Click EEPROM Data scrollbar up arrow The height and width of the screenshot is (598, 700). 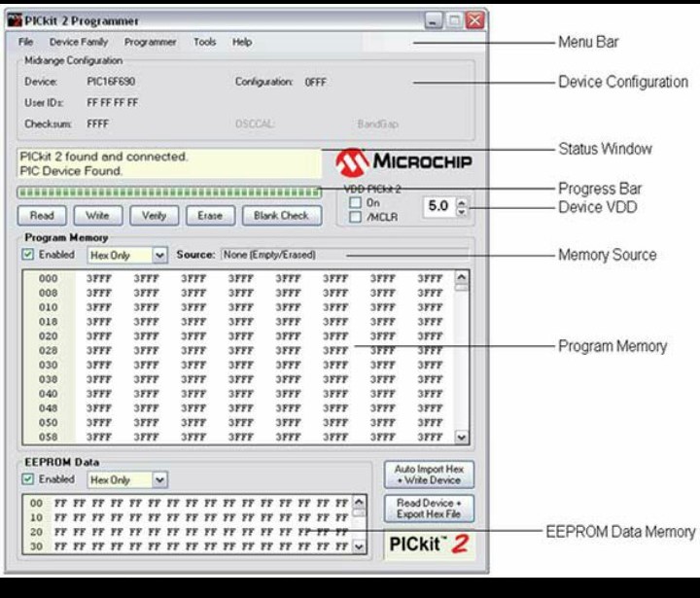(360, 502)
